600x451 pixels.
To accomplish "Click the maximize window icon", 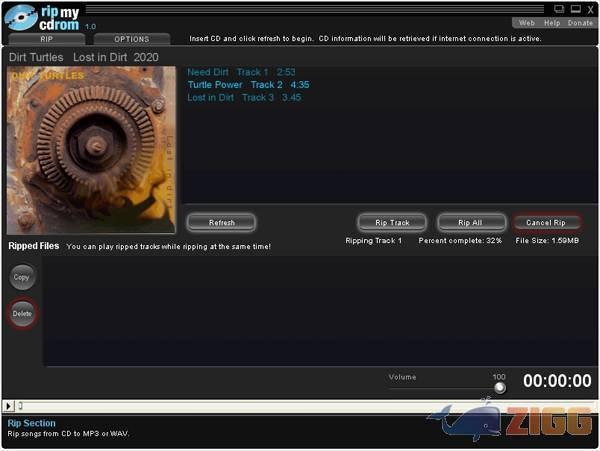I will pyautogui.click(x=574, y=9).
